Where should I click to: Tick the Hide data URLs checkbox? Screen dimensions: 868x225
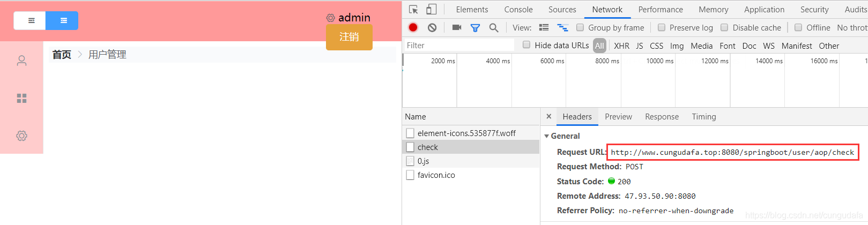[526, 45]
